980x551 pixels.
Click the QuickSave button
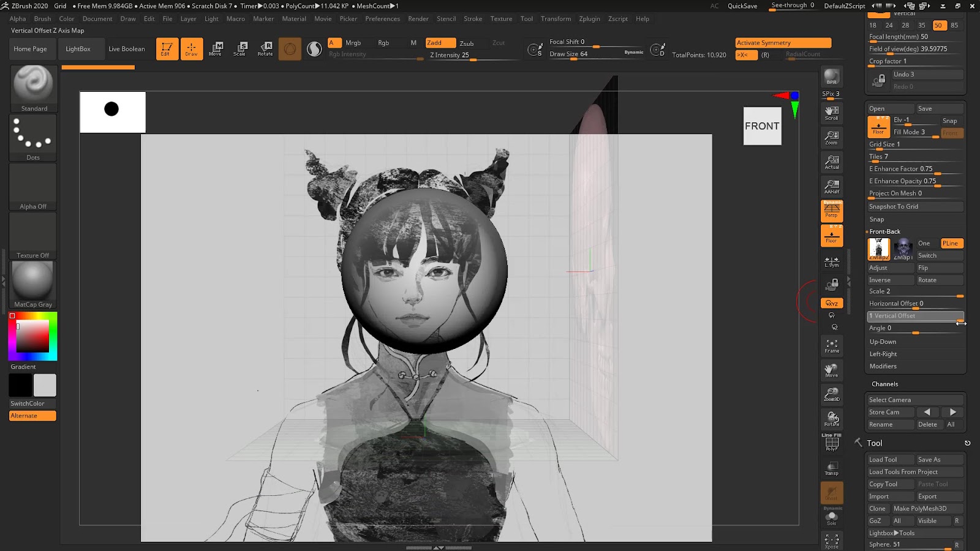742,6
